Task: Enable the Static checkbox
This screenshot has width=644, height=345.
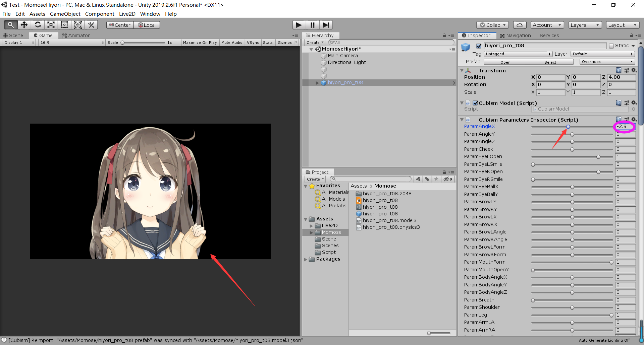Action: coord(611,46)
